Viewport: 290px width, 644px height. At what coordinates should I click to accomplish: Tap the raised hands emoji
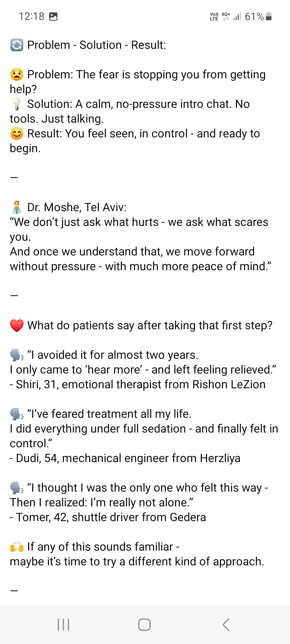pyautogui.click(x=17, y=547)
